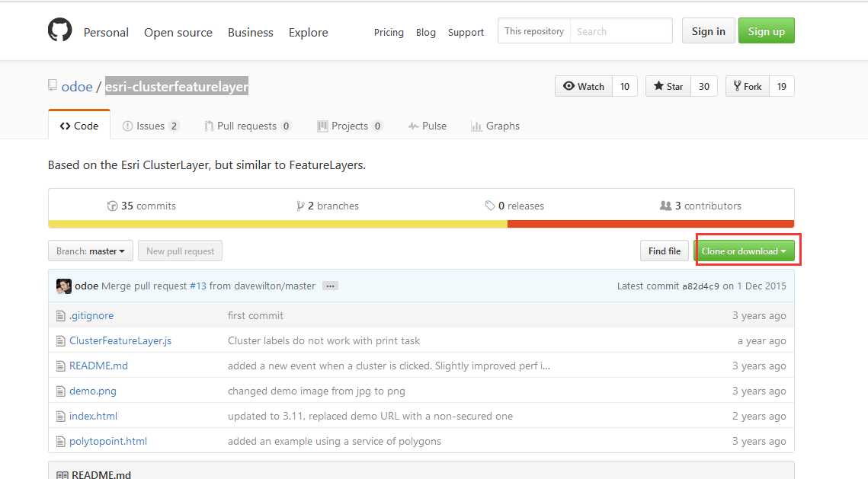View the 0 releases
Viewport: 868px width, 479px height.
[x=514, y=206]
